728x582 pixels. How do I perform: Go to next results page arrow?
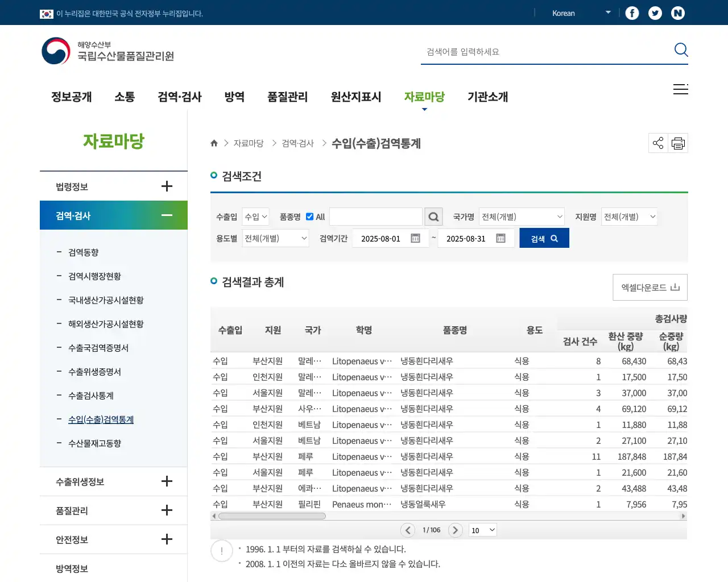pyautogui.click(x=455, y=530)
